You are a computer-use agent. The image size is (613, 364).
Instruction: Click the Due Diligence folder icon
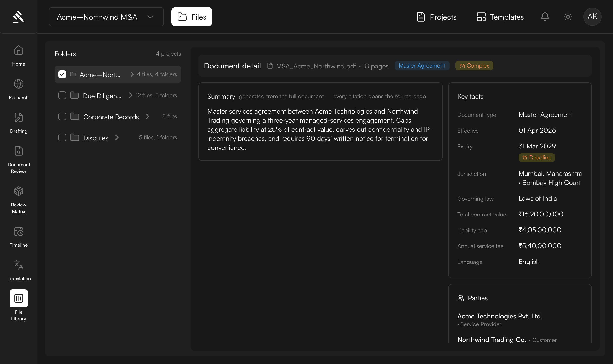[74, 95]
